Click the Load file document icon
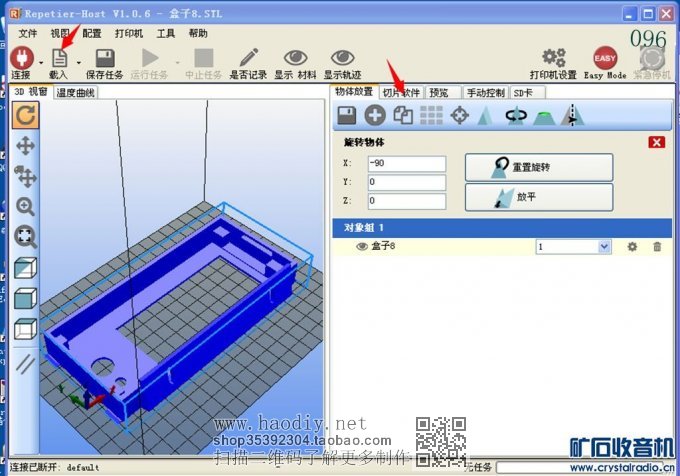680x476 pixels. 60,58
